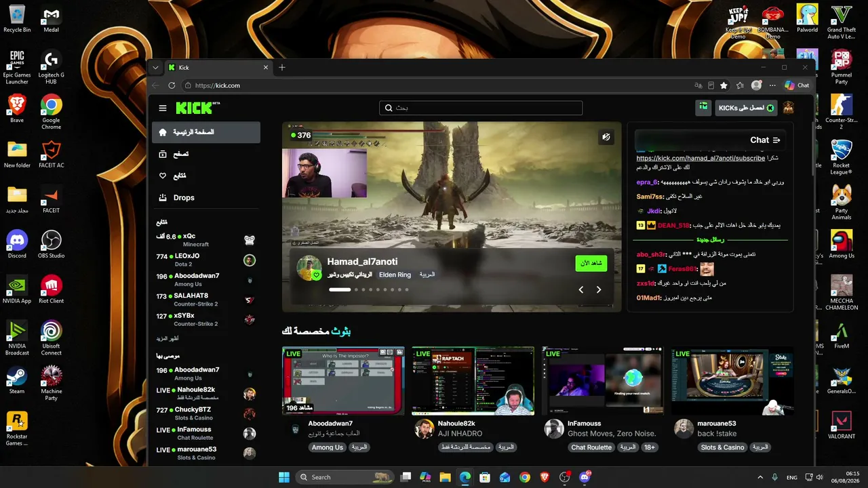Viewport: 868px width, 488px height.
Task: Go to the next featured stream arrow
Action: point(598,289)
